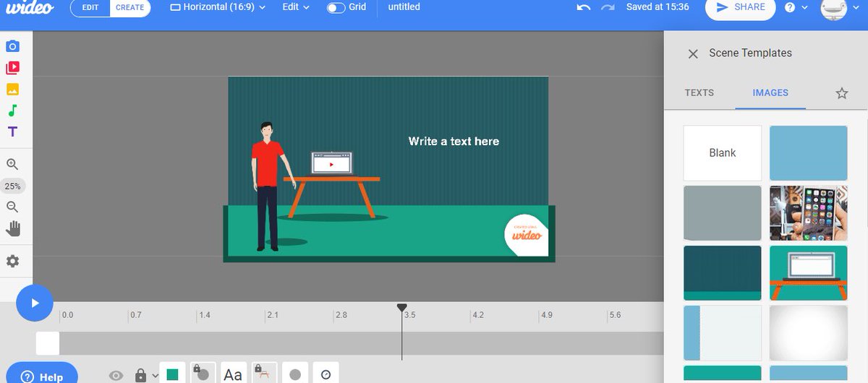Select the green rectangle layer in timeline
The width and height of the screenshot is (868, 383).
pyautogui.click(x=172, y=374)
